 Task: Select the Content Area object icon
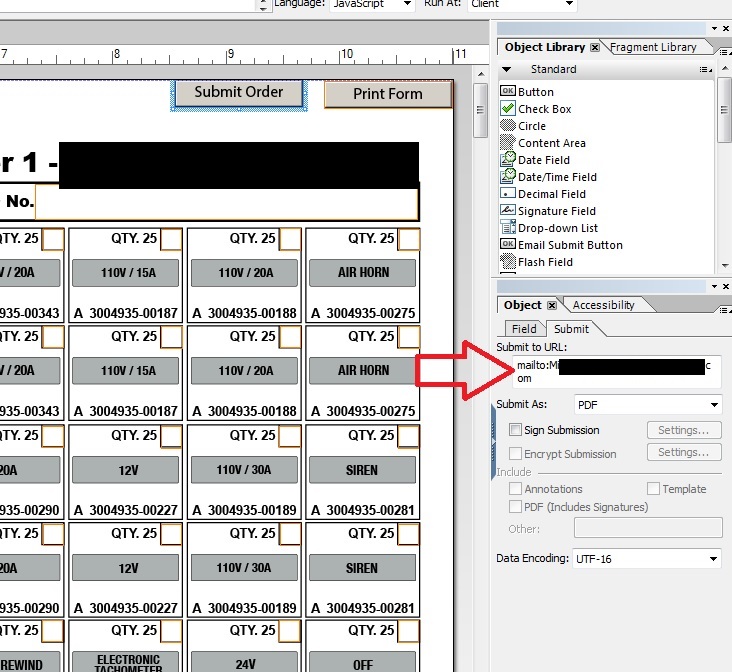[x=507, y=142]
